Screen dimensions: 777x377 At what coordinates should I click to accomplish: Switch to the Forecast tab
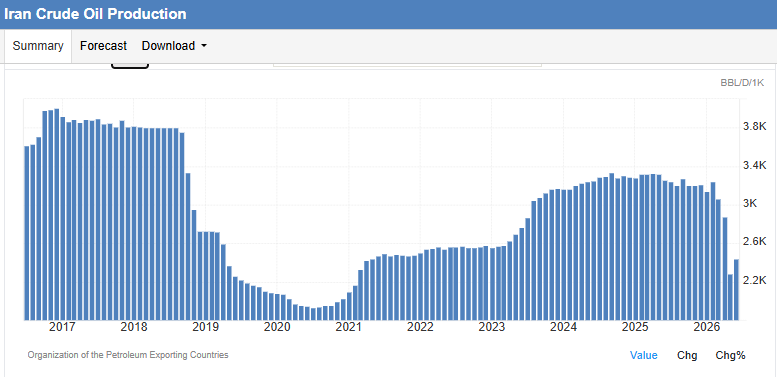click(x=104, y=46)
